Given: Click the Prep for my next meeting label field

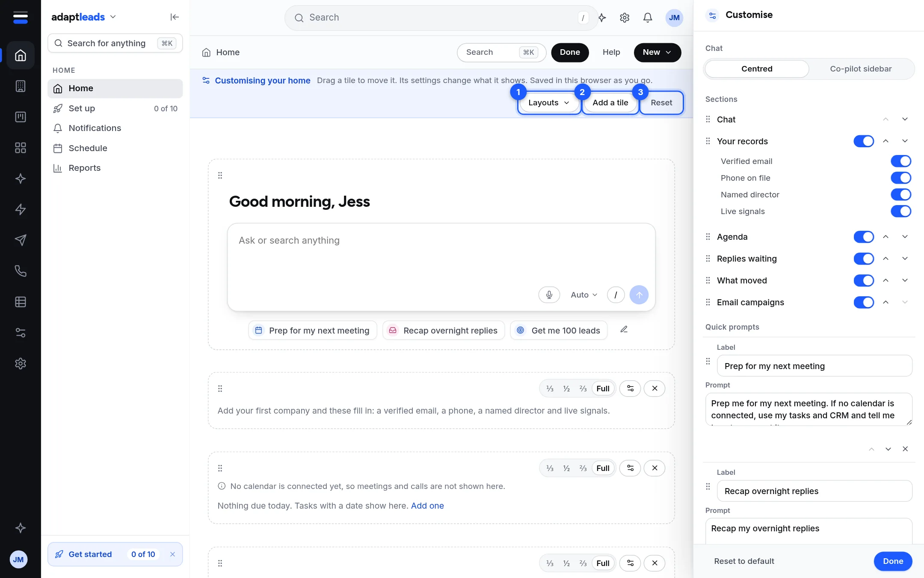Looking at the screenshot, I should click(x=814, y=366).
